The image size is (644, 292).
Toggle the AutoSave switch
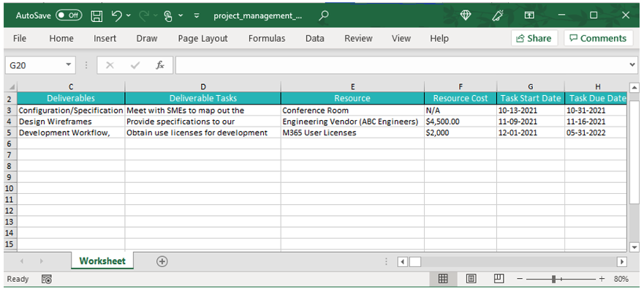69,15
